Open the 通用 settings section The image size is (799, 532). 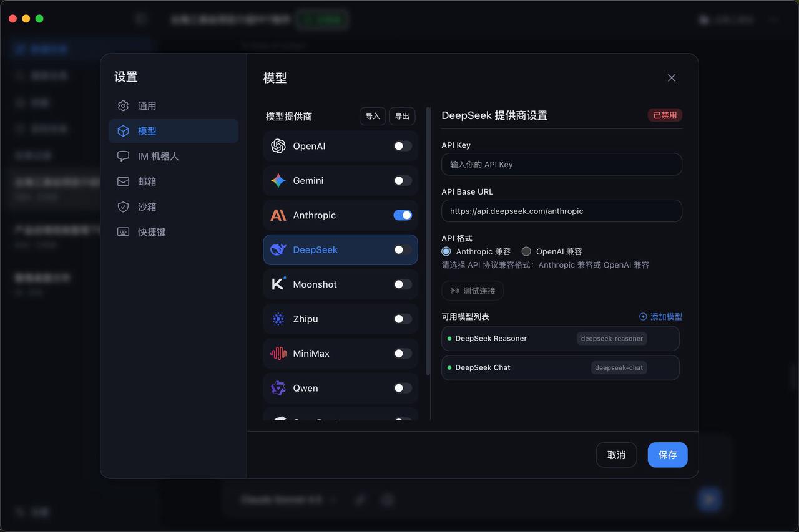pos(174,105)
